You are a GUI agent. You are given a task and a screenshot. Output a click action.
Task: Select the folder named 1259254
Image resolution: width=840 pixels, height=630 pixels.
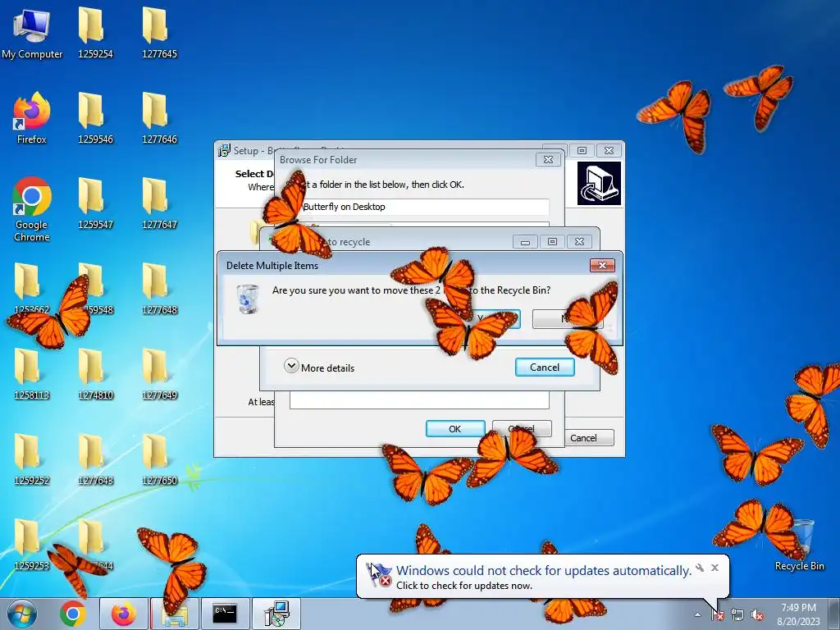95,33
